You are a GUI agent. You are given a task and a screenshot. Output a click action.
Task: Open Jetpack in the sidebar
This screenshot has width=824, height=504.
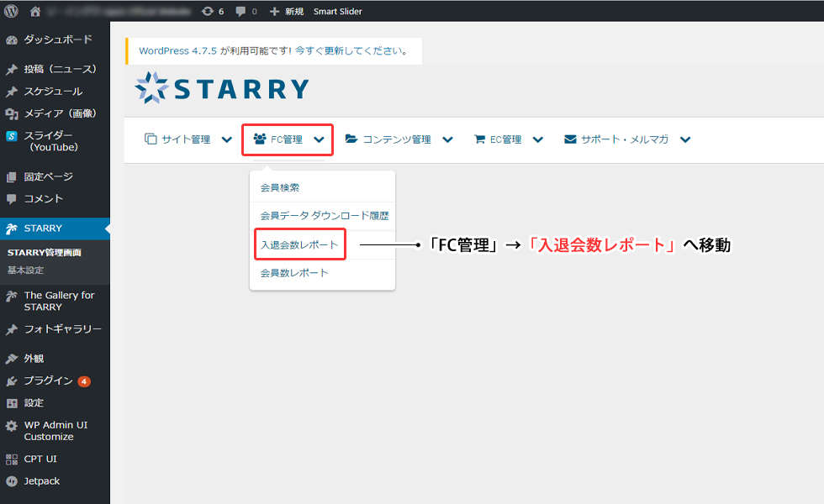coord(41,481)
